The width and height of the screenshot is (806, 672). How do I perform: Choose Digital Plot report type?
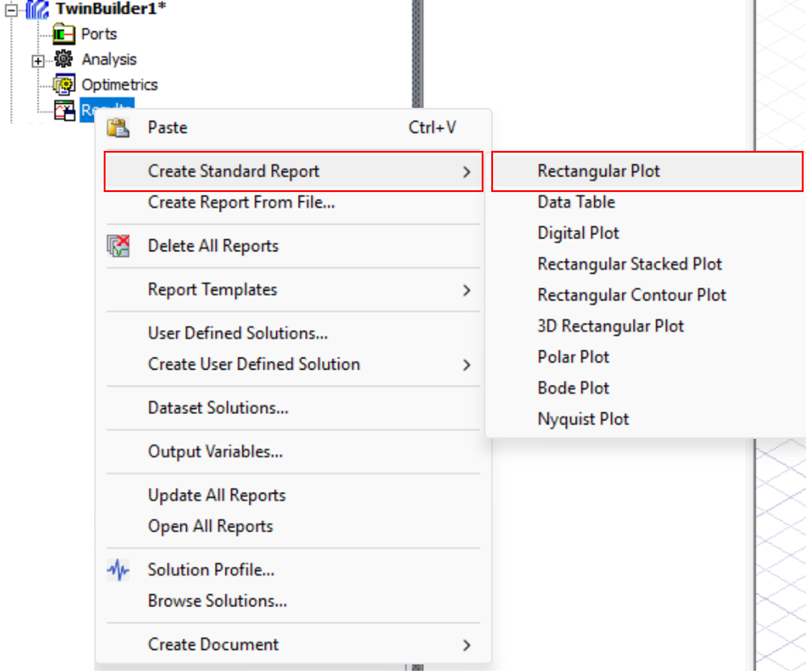pyautogui.click(x=647, y=233)
